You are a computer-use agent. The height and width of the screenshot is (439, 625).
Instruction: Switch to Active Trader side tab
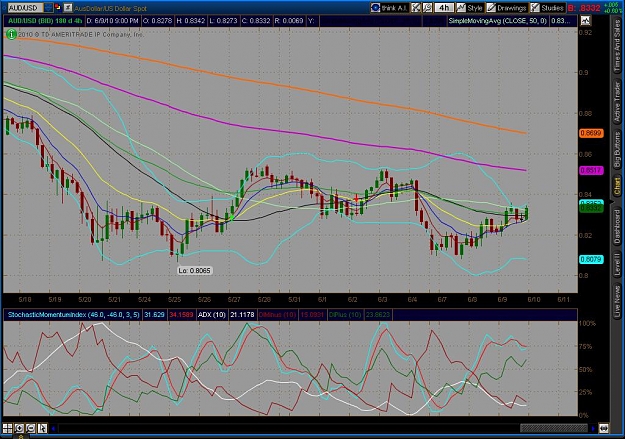(x=617, y=101)
